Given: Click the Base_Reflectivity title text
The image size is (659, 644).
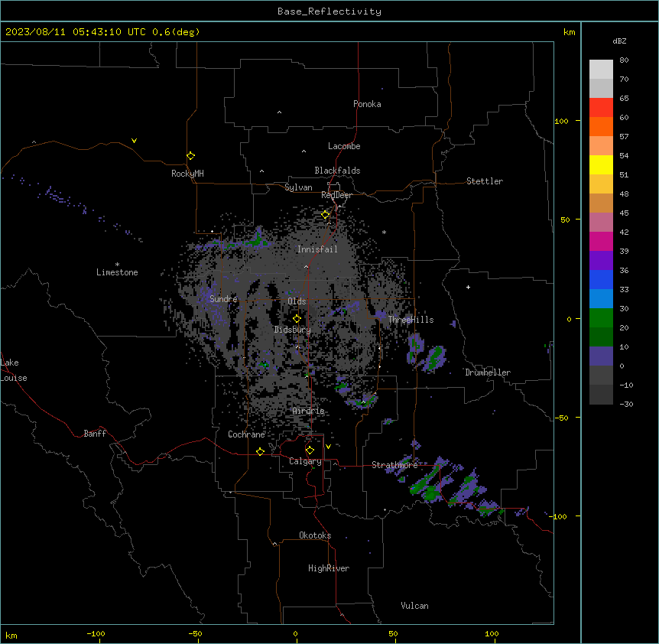Looking at the screenshot, I should pyautogui.click(x=329, y=11).
